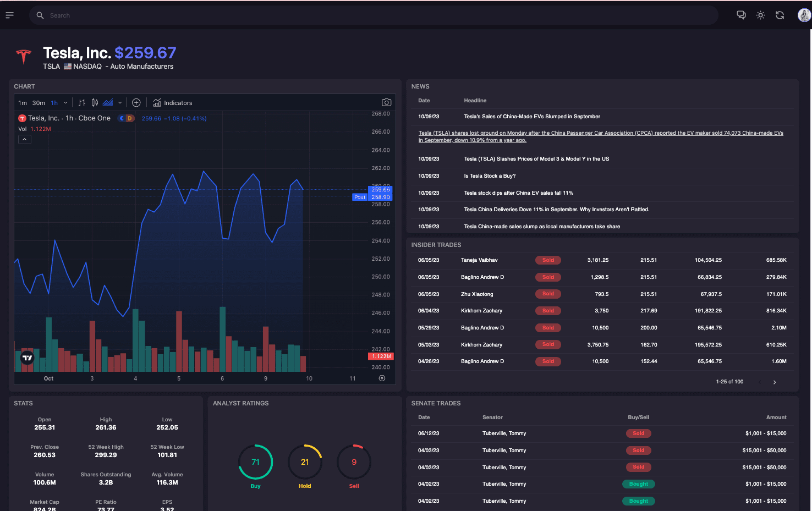The height and width of the screenshot is (511, 812).
Task: Click Zhu Xiaotong insider trade row
Action: (602, 294)
